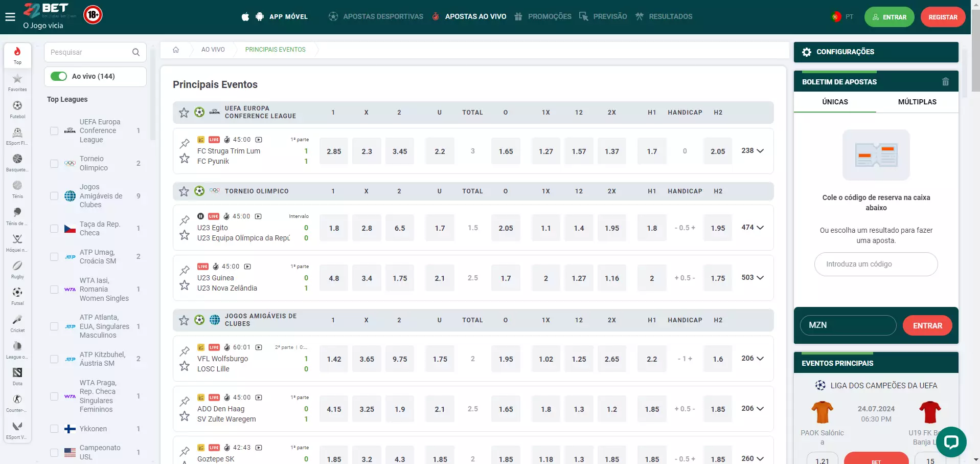Viewport: 980px width, 464px height.
Task: Click the Introduza um código field
Action: pos(876,264)
